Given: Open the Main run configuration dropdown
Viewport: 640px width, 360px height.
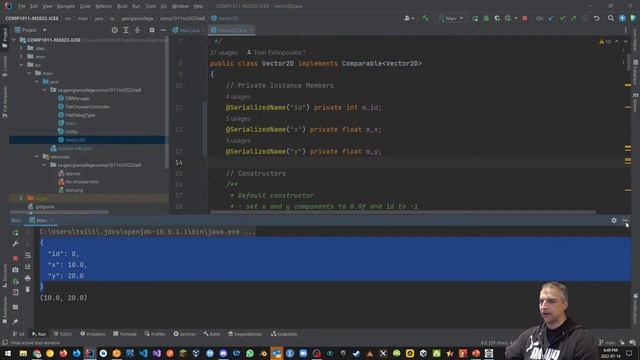Looking at the screenshot, I should [x=451, y=18].
